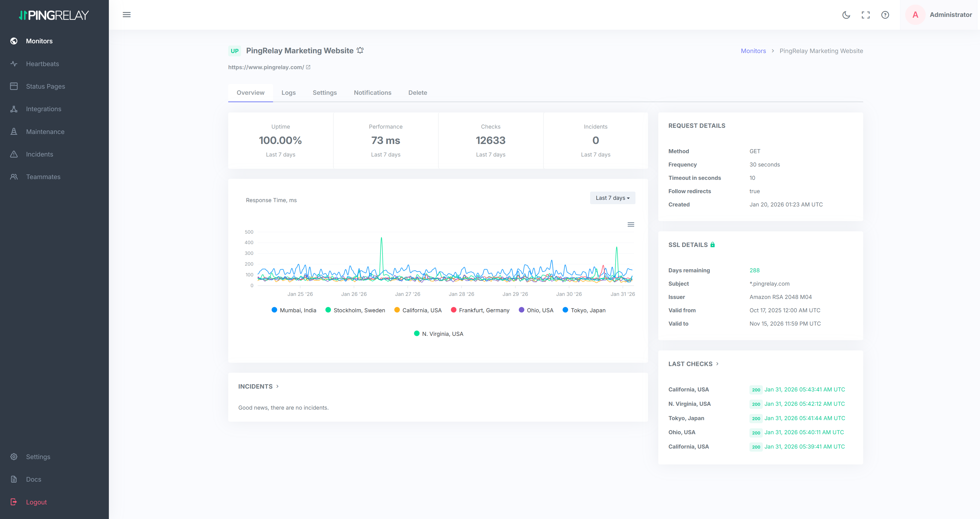Open the Logs tab
Screen dimensions: 980x519
(x=288, y=92)
